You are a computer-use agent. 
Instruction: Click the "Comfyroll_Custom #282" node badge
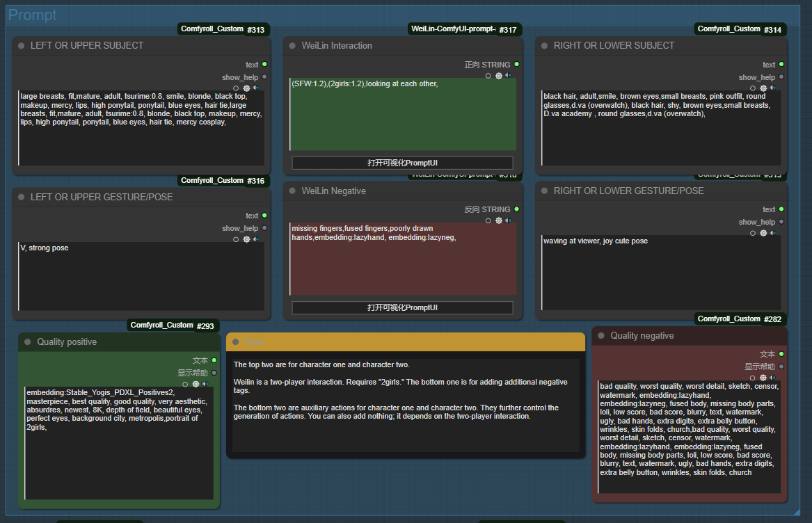click(x=740, y=319)
